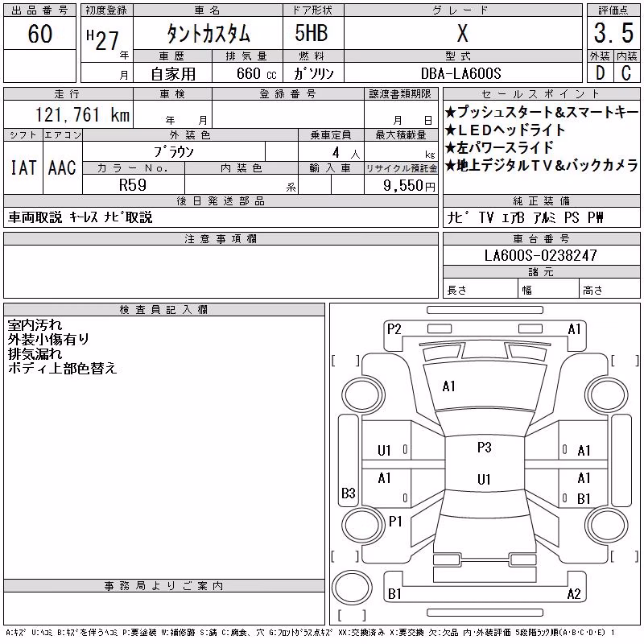Click "P2" mark on front bumper diagram
This screenshot has width=644, height=644.
[x=394, y=329]
